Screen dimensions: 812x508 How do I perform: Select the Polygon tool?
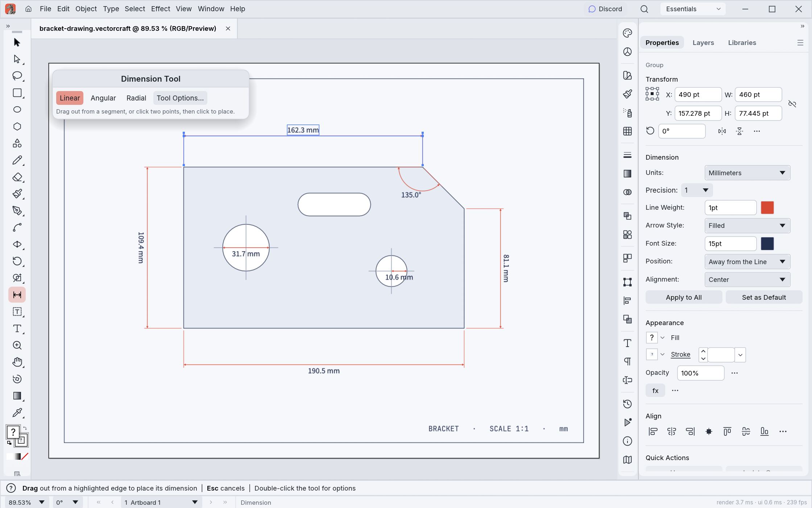click(17, 126)
